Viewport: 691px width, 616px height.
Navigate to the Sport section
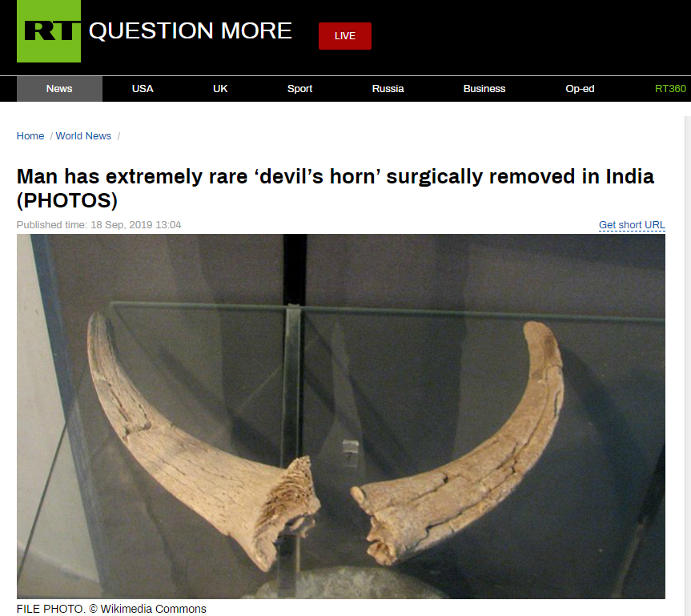pyautogui.click(x=299, y=89)
